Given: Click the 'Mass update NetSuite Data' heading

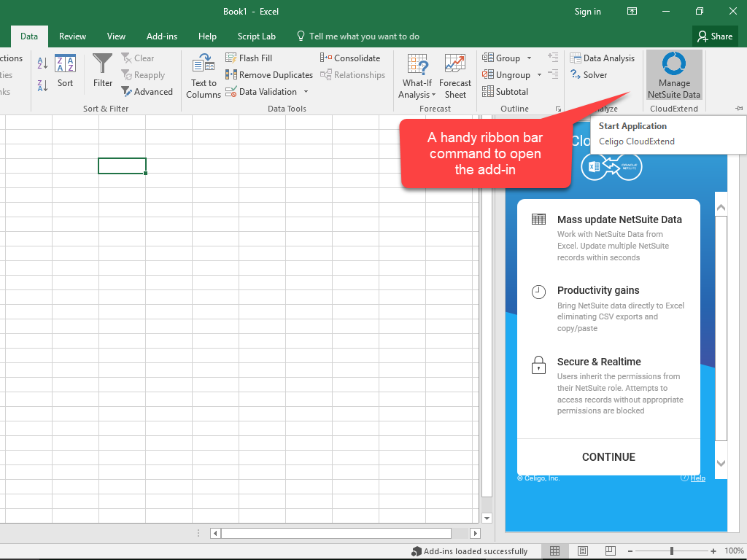Looking at the screenshot, I should [619, 219].
